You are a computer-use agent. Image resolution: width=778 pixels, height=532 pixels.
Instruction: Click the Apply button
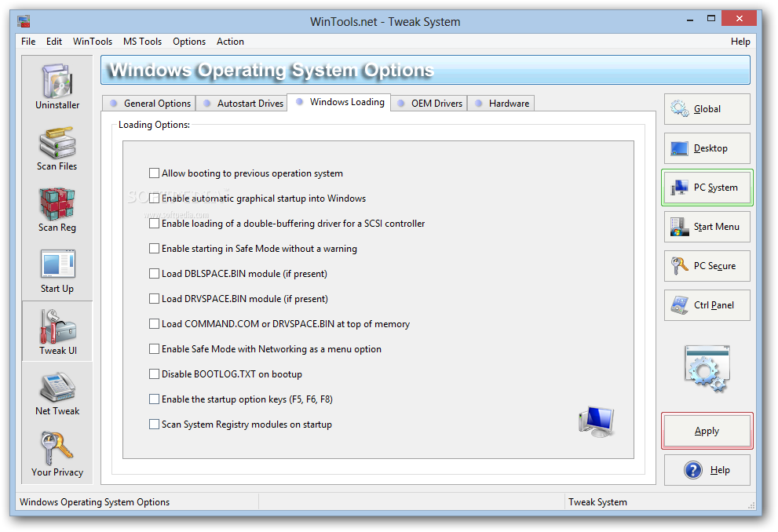(707, 431)
